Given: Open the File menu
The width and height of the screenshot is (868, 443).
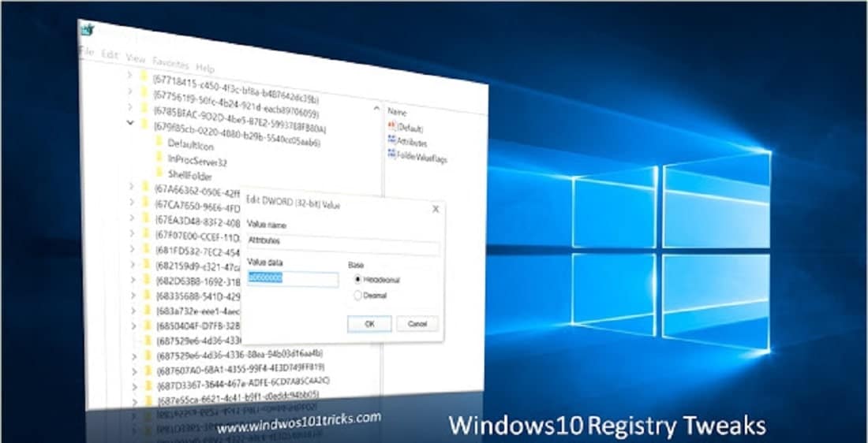Looking at the screenshot, I should 88,52.
